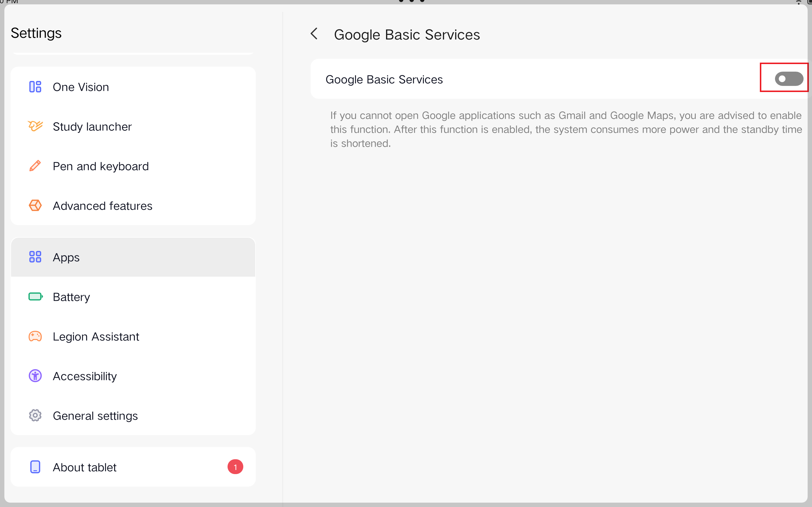Select the Apps menu item
This screenshot has height=507, width=812.
click(66, 257)
